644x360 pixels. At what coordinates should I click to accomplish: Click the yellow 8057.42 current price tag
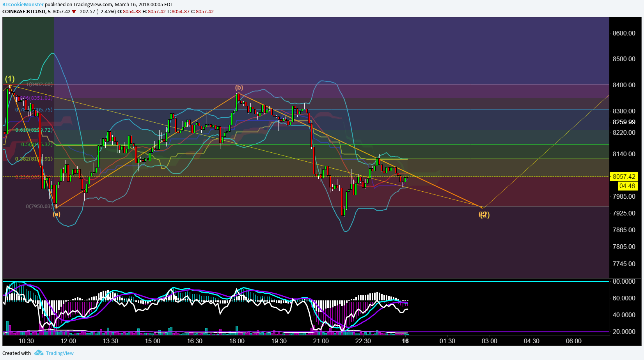click(x=624, y=176)
